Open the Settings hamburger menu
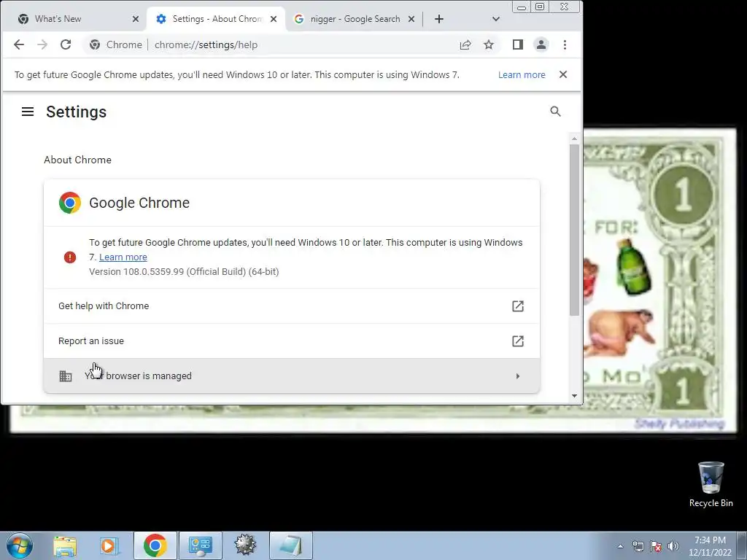Screen dimensions: 747x560 coord(28,112)
